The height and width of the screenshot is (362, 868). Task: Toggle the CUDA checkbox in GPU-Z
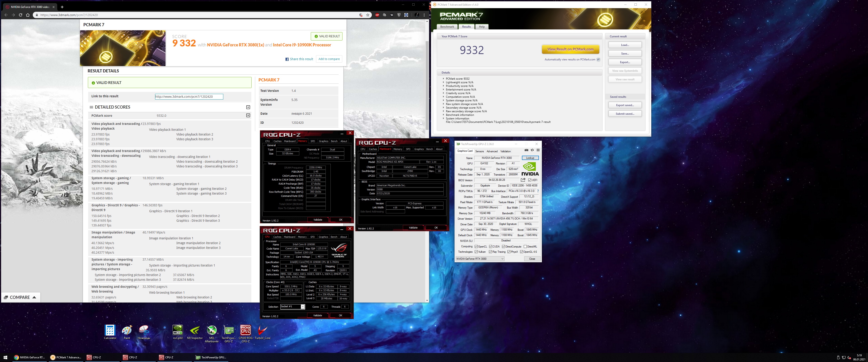click(x=491, y=246)
